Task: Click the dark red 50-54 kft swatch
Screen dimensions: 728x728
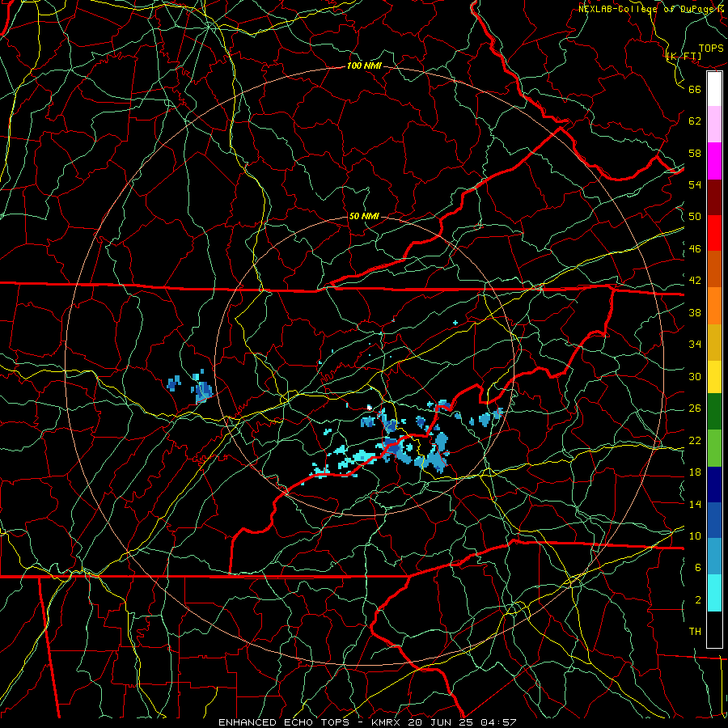Action: 714,197
